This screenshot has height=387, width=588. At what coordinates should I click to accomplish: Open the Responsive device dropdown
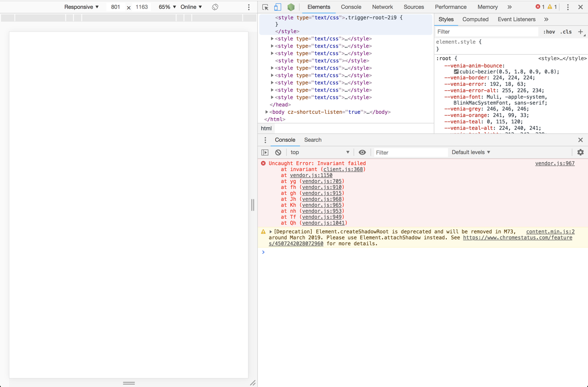tap(81, 7)
